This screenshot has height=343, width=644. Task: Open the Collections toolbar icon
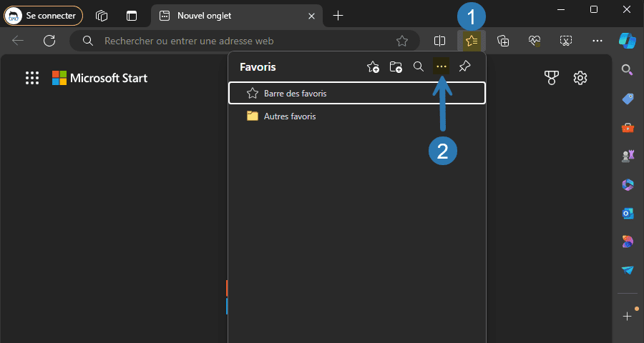point(503,41)
